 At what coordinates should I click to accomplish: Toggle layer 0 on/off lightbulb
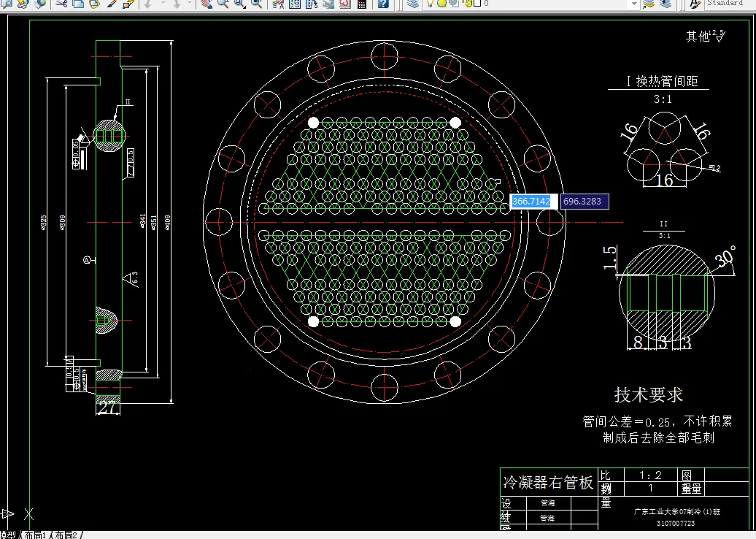(x=430, y=3)
